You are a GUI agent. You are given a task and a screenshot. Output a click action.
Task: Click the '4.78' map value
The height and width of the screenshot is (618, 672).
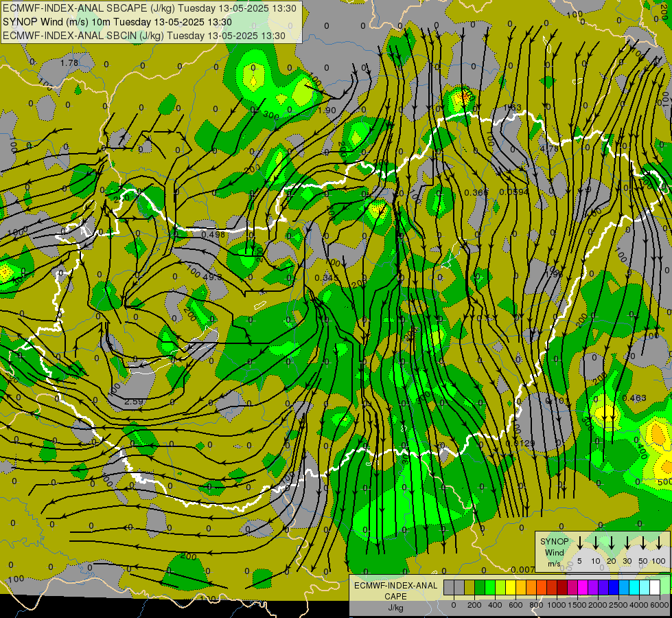pos(549,149)
